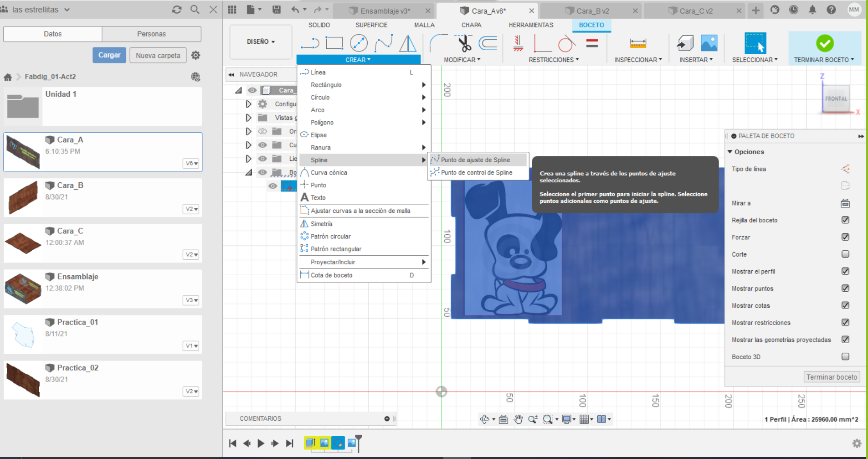Viewport: 868px width, 459px height.
Task: Toggle the Rejilla del boceto checkbox
Action: pos(845,220)
